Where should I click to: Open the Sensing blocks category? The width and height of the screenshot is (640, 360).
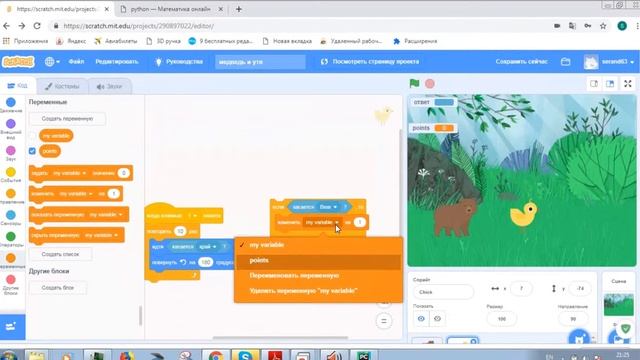coord(11,218)
